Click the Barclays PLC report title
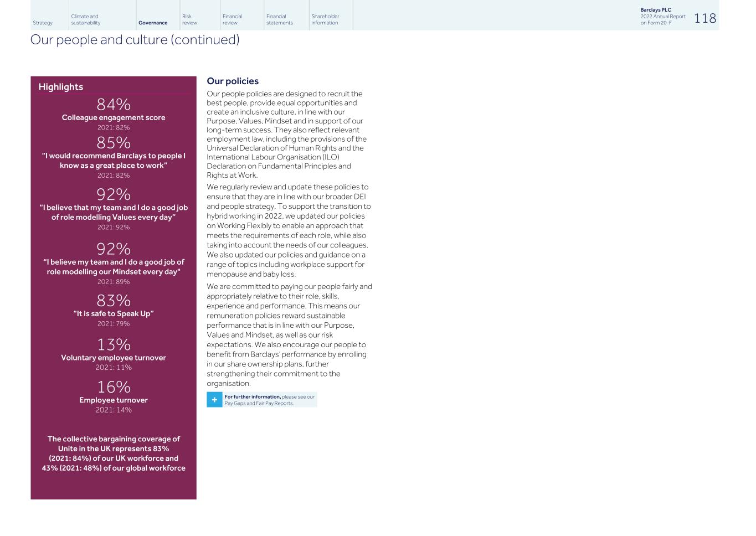756x536 pixels. pyautogui.click(x=656, y=10)
